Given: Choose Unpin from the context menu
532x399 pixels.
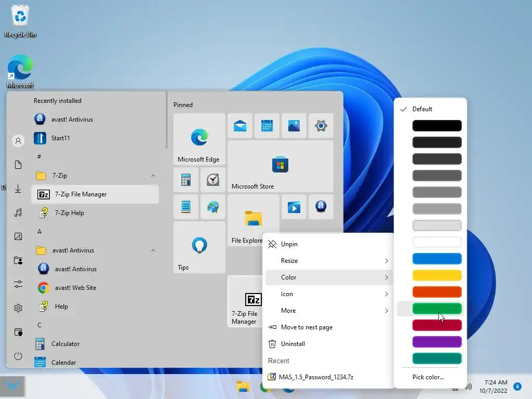Looking at the screenshot, I should pos(328,244).
